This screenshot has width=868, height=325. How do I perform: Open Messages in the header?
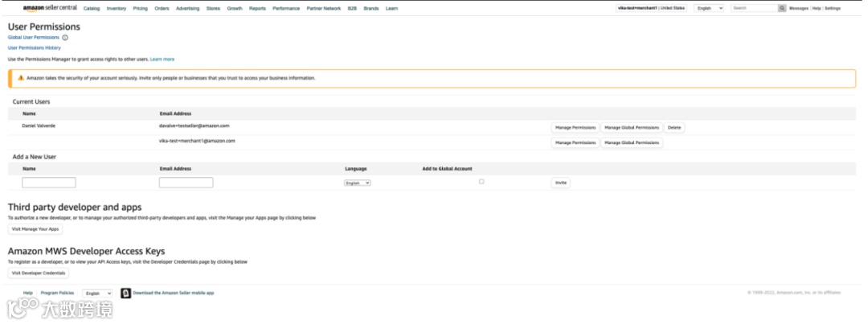[798, 9]
